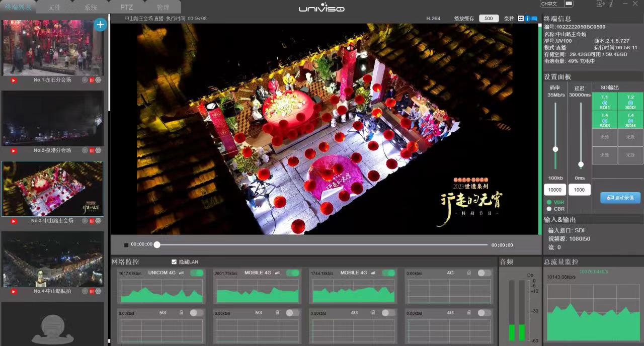644x346 pixels.
Task: Click the UNICOM 4G traffic graph
Action: pos(162,291)
